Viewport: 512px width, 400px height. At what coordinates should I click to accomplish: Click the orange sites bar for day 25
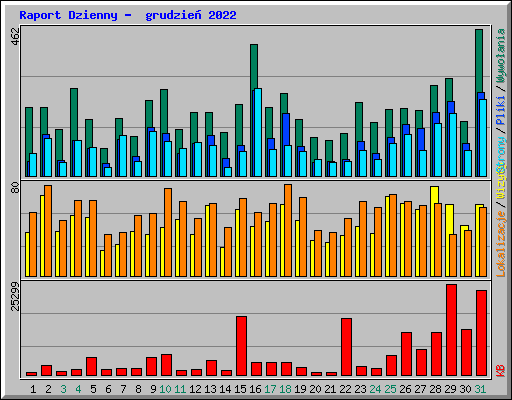coord(393,235)
